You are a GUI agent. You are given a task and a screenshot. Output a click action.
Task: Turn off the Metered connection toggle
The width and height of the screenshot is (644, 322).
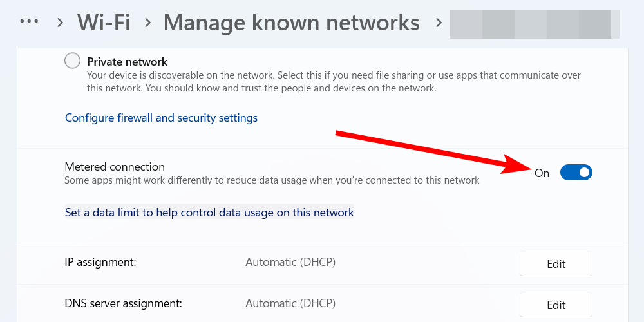click(576, 173)
